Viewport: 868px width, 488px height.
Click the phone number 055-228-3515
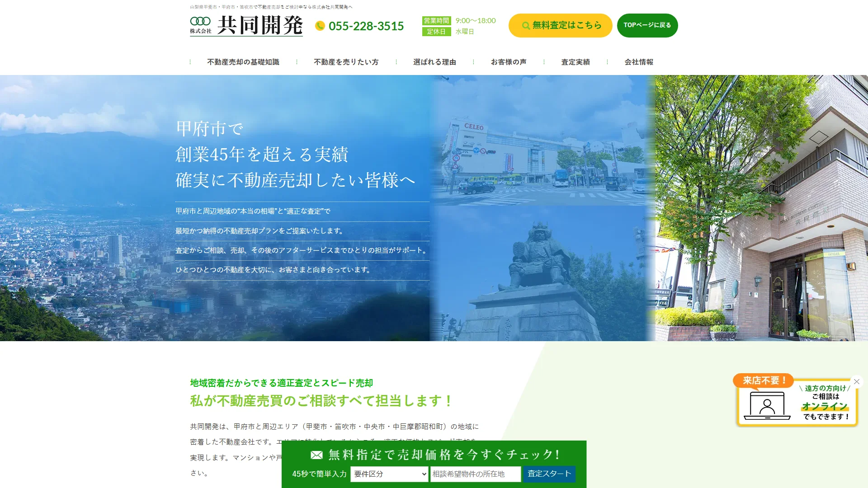(x=366, y=26)
